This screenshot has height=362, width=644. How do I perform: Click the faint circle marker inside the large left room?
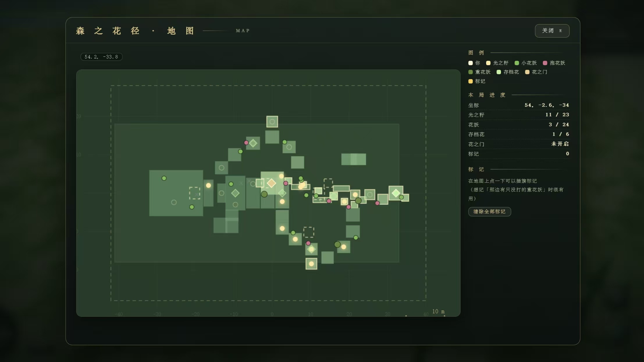(x=174, y=202)
